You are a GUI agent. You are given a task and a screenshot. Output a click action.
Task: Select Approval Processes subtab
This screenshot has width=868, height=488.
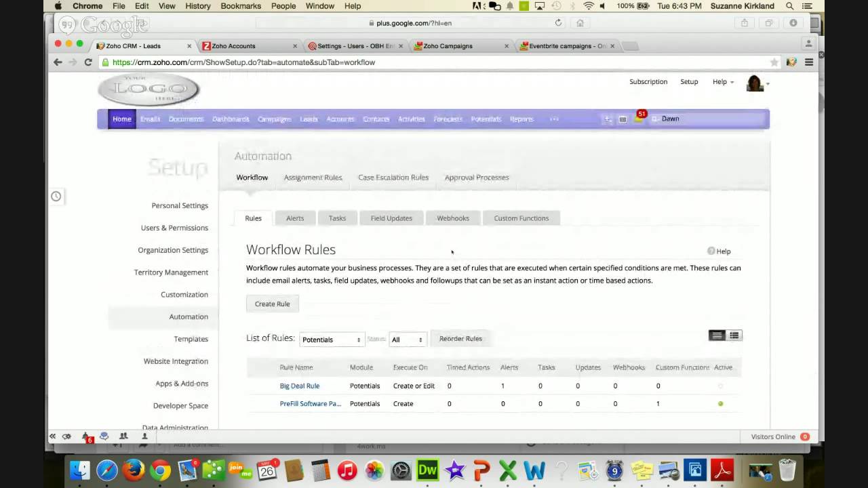click(x=477, y=178)
